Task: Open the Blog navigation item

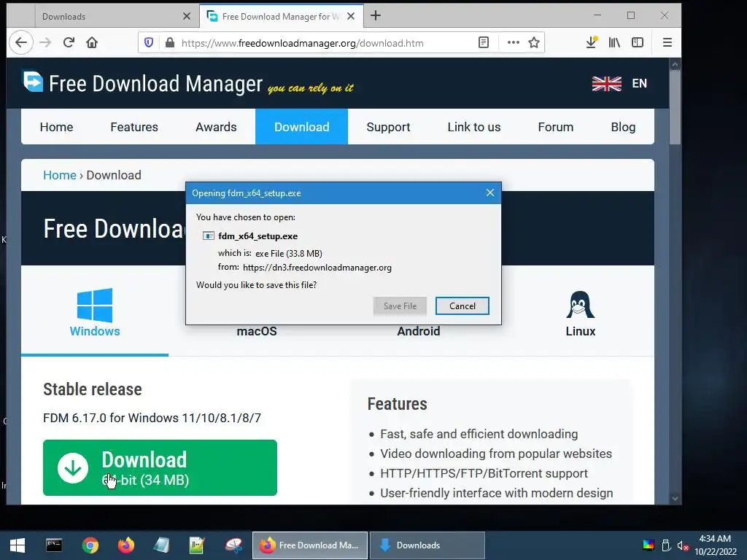Action: pos(623,127)
